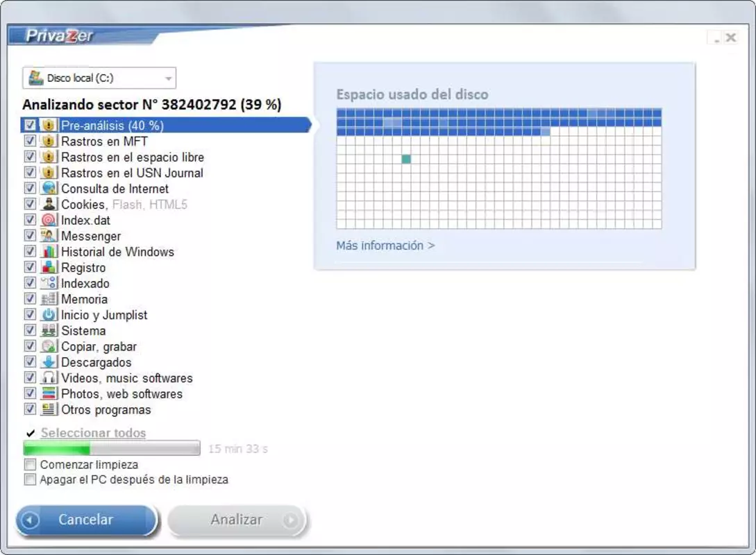This screenshot has width=756, height=555.
Task: Open the Disco local (C:) drive dropdown
Action: (x=99, y=78)
